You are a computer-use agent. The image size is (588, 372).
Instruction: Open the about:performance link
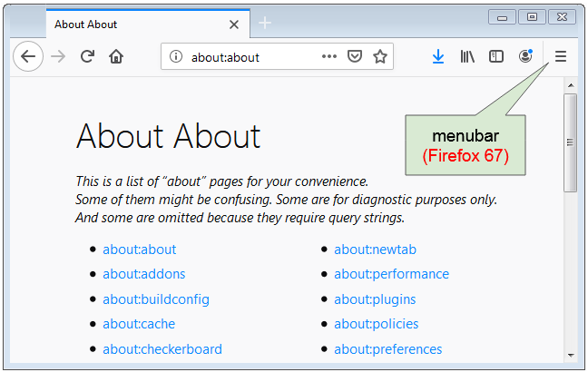[391, 274]
